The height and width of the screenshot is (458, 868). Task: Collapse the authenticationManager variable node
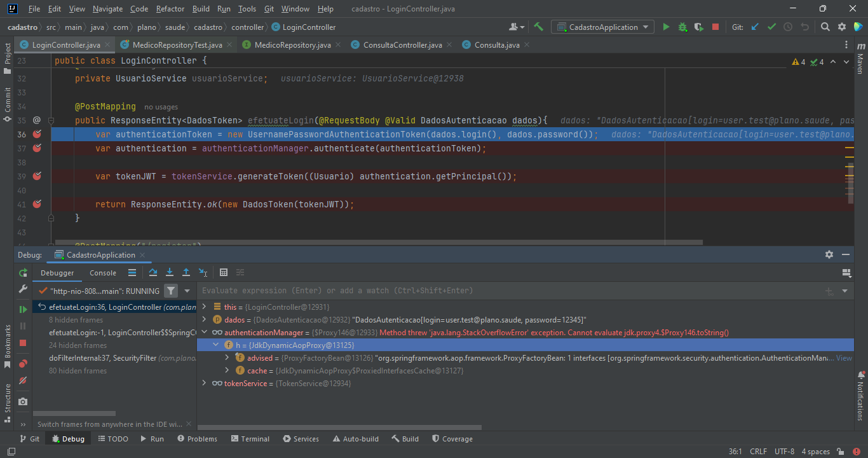coord(204,333)
